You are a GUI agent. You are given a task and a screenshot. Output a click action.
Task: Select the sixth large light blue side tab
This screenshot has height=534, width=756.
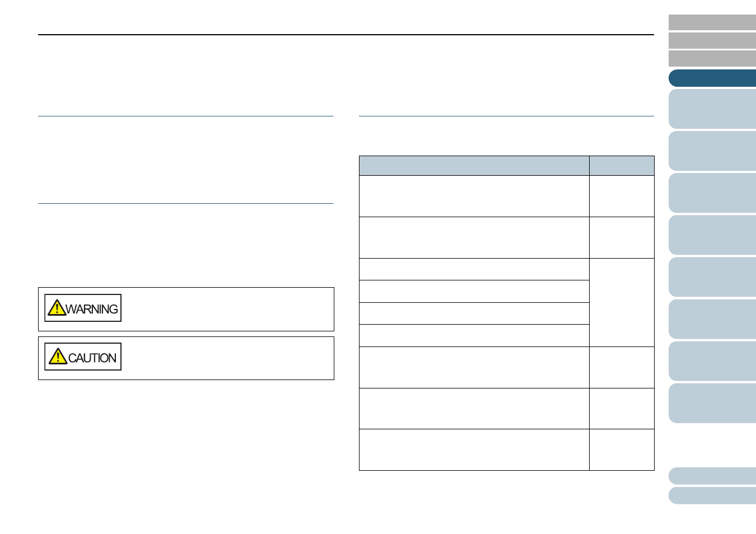point(712,319)
